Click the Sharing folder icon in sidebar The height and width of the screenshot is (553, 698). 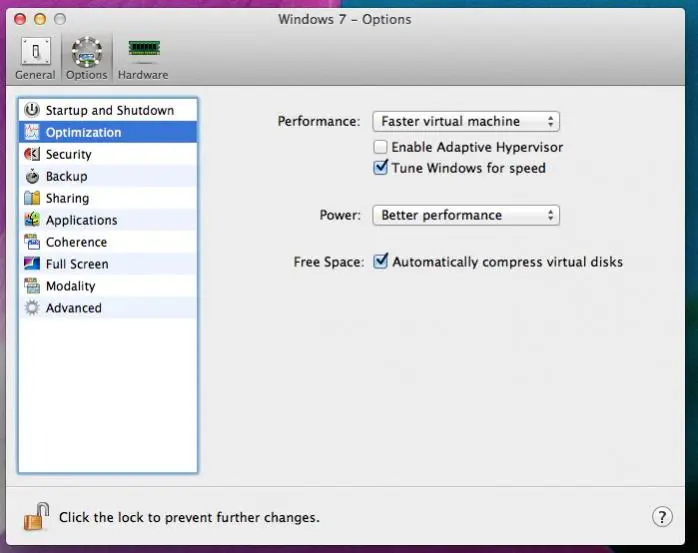[31, 198]
